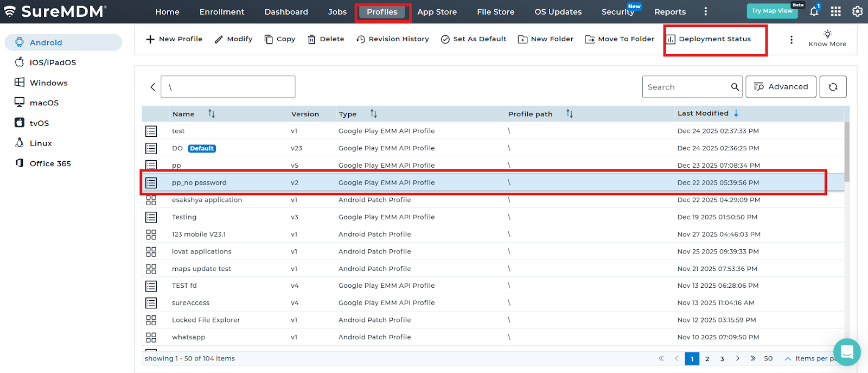
Task: Switch to the Jobs tab
Action: tap(337, 12)
